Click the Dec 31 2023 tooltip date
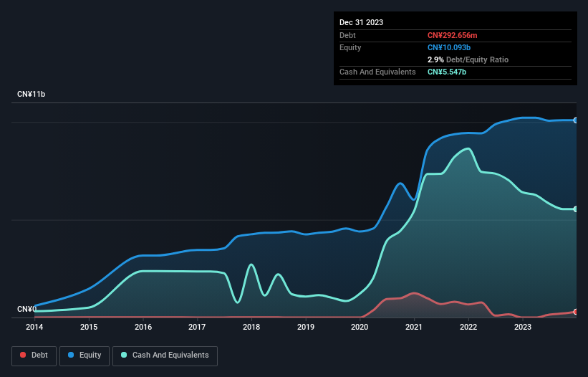This screenshot has width=588, height=377. coord(361,22)
